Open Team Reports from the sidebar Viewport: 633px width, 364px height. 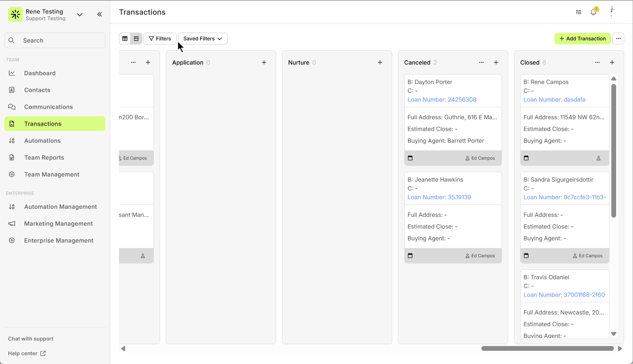click(44, 157)
